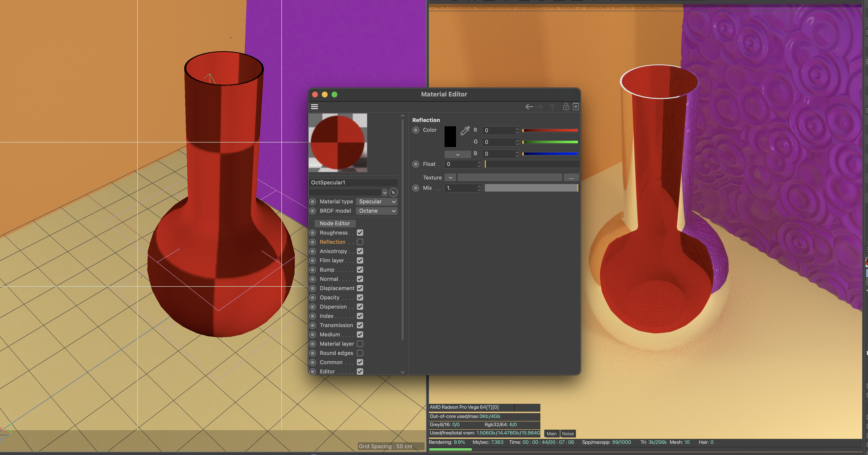Click the back arrow in Material Editor
Viewport: 868px width, 455px height.
(529, 107)
